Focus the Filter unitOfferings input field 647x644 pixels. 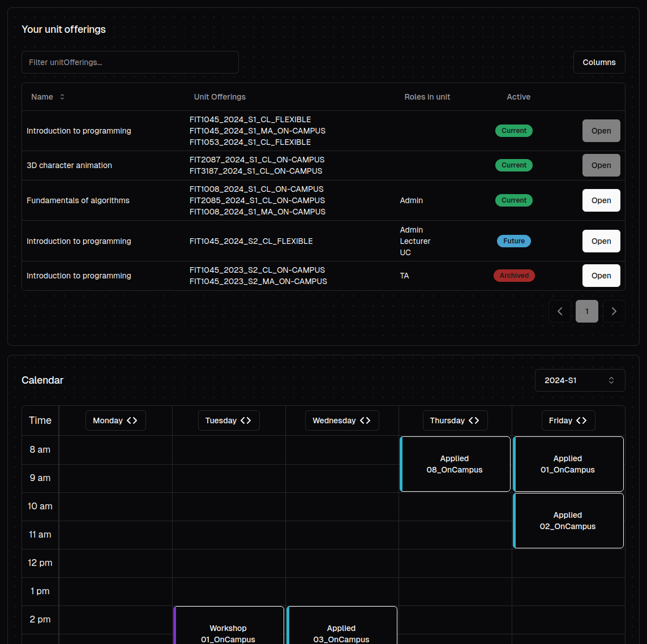130,62
